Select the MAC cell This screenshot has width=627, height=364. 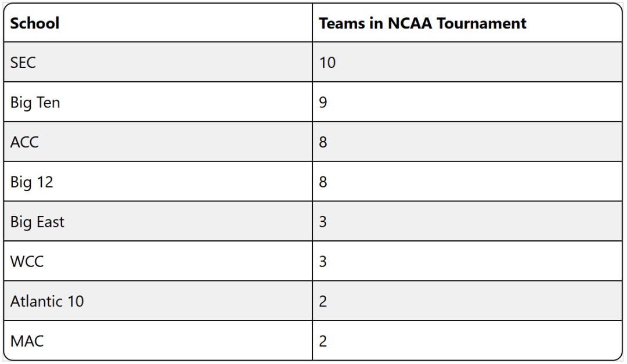(x=27, y=341)
